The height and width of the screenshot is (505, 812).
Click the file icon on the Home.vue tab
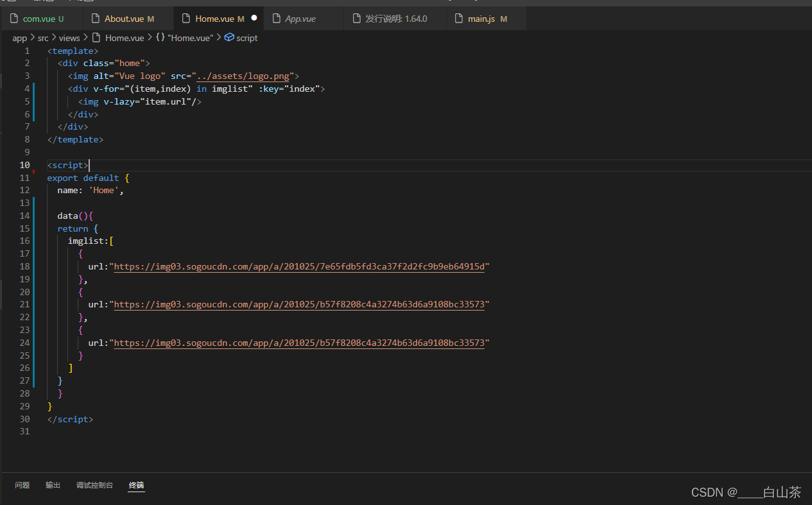click(x=187, y=19)
